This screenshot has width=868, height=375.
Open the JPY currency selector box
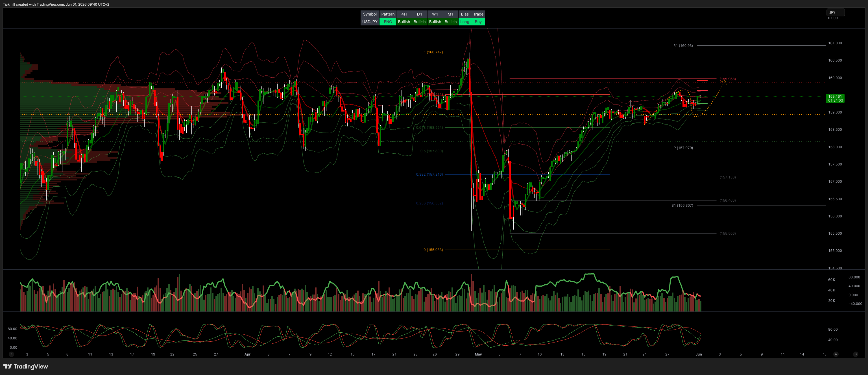pyautogui.click(x=835, y=12)
